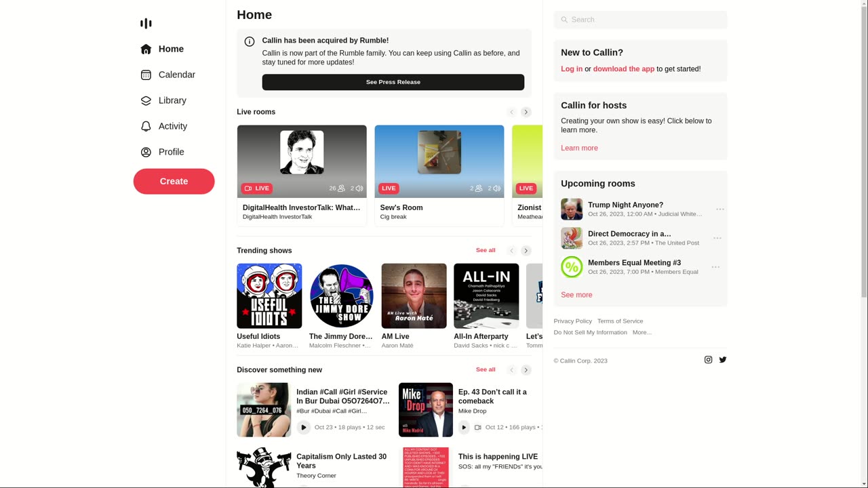Screen dimensions: 868x488
Task: Open Trump Night Anyone? upcoming room
Action: [x=625, y=205]
